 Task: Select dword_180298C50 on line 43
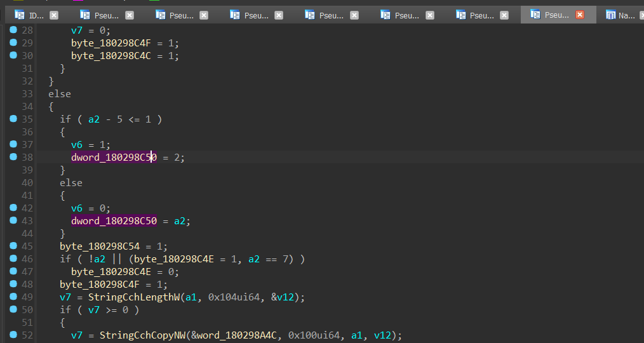tap(114, 221)
